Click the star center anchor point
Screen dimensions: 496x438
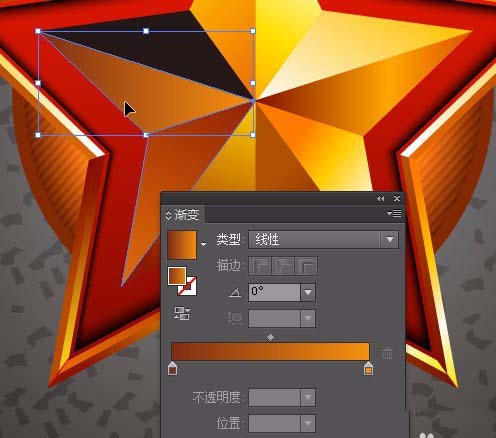click(254, 100)
